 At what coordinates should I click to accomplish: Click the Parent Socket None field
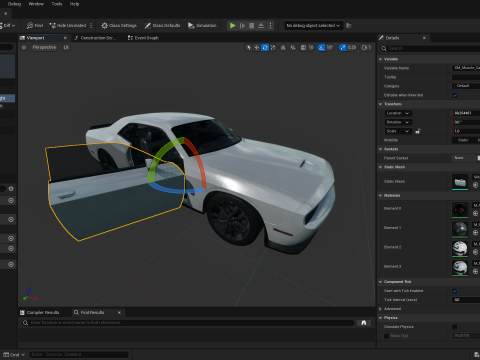463,158
